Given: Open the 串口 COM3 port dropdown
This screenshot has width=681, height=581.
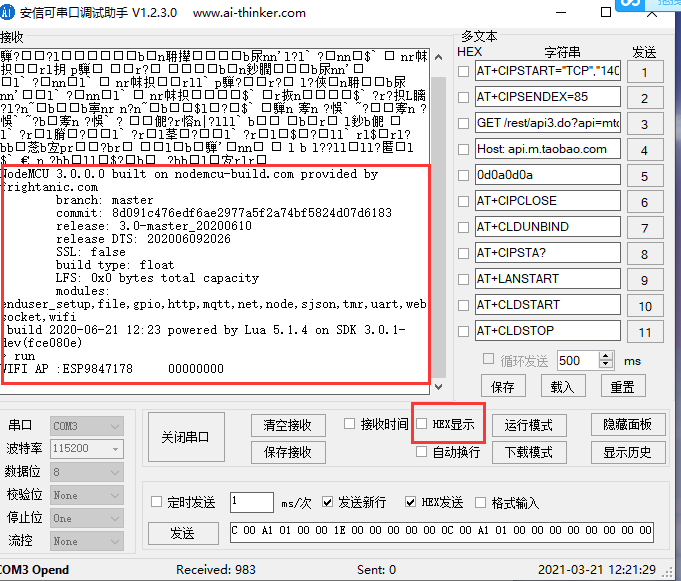Looking at the screenshot, I should pyautogui.click(x=87, y=426).
